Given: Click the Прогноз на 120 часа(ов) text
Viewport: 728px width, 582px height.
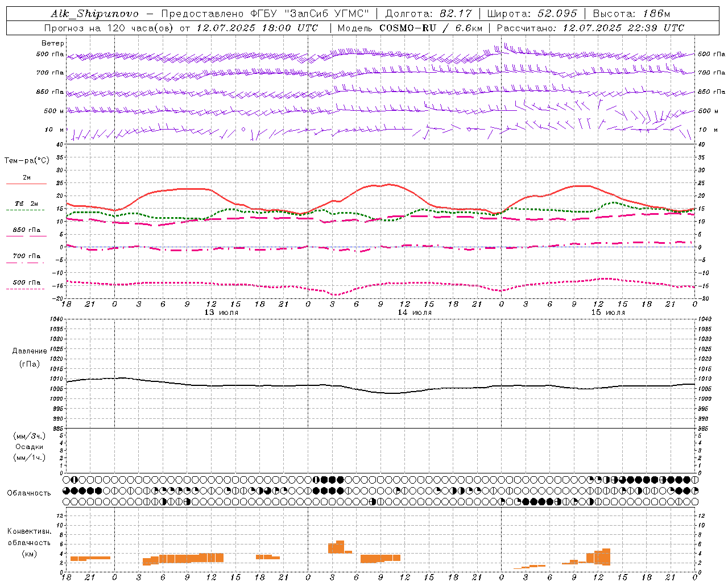Looking at the screenshot, I should pyautogui.click(x=110, y=28).
